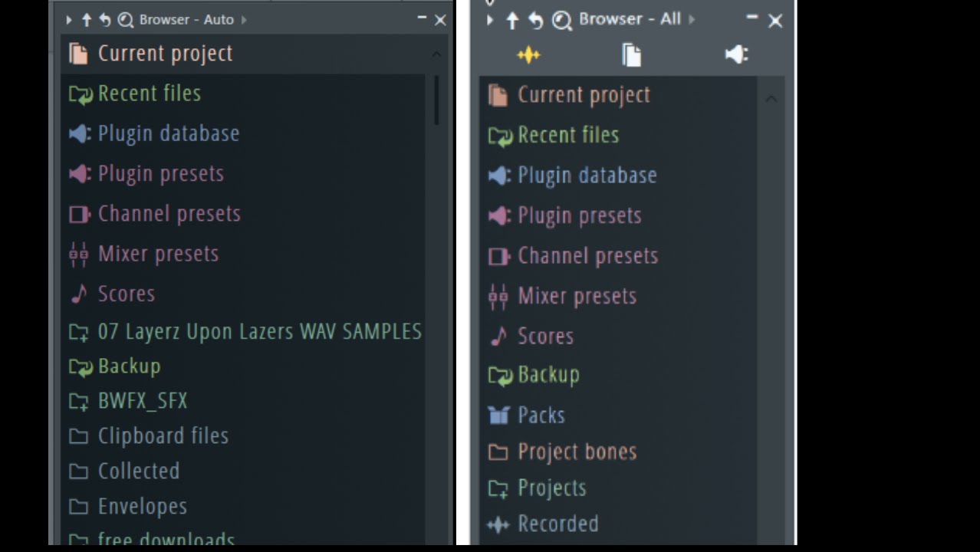Select the Channel presets entry

coord(169,213)
